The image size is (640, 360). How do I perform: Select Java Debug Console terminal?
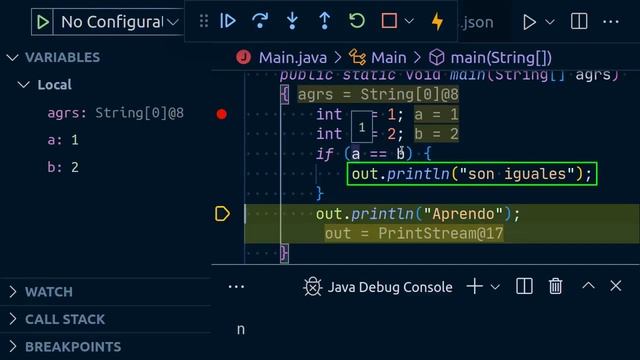coord(378,287)
